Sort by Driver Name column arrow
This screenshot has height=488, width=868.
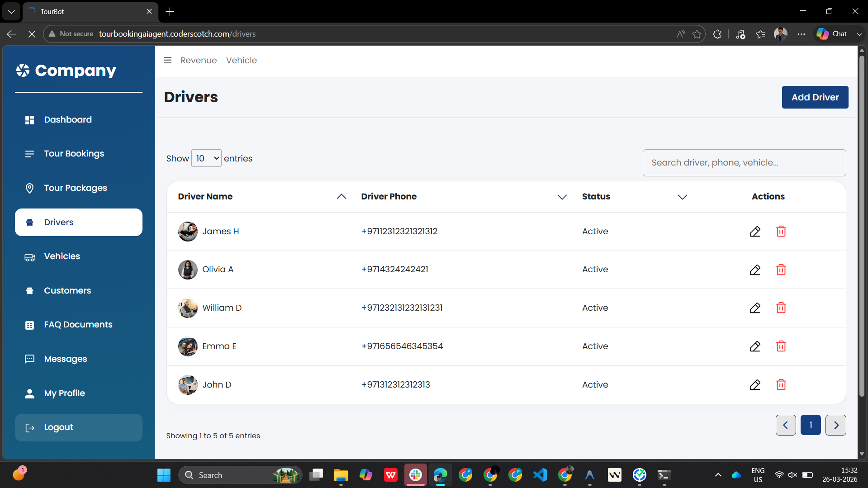[x=342, y=197]
